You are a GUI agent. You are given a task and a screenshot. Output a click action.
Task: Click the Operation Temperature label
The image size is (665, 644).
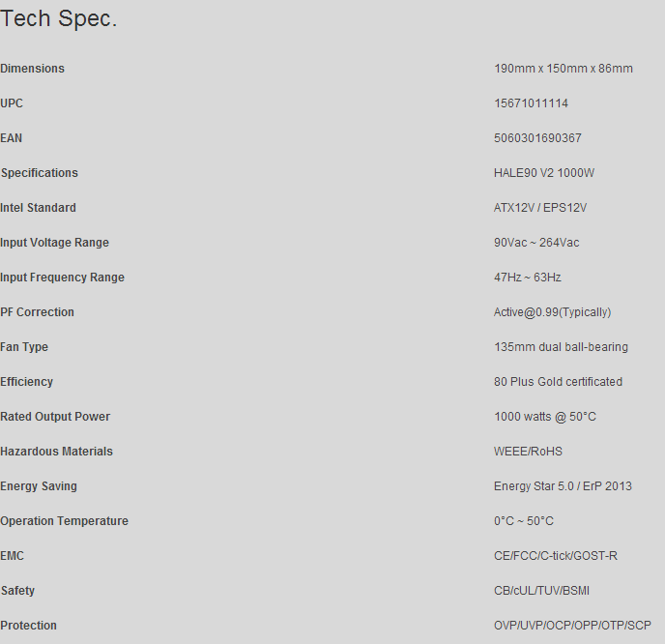tap(65, 521)
